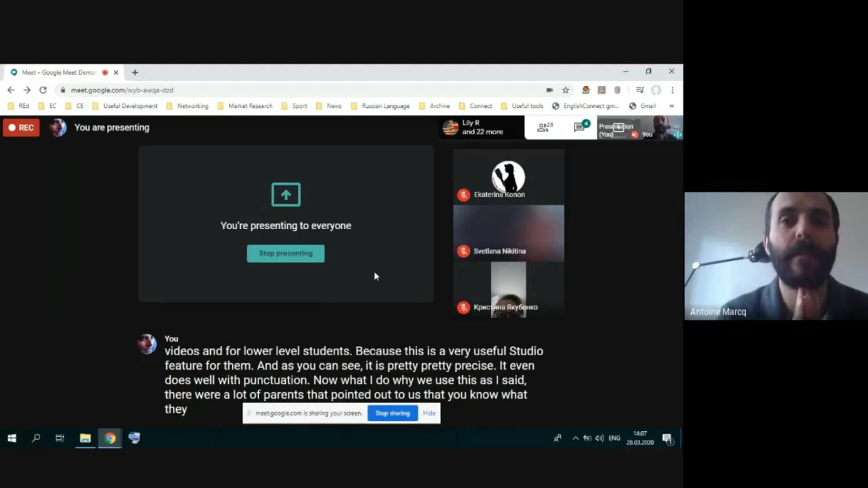Click the Hide link in sharing bar
The image size is (868, 488).
(429, 413)
